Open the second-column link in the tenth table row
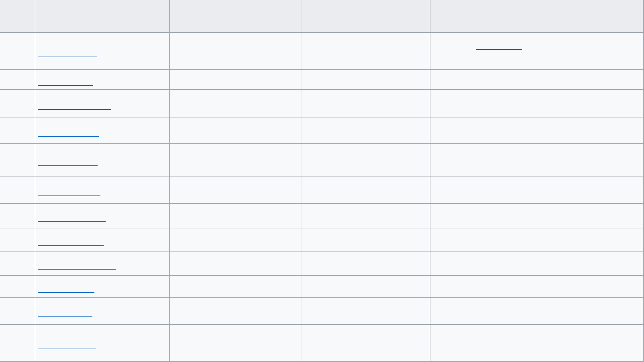Viewport: 644px width, 362px height. pos(66,289)
